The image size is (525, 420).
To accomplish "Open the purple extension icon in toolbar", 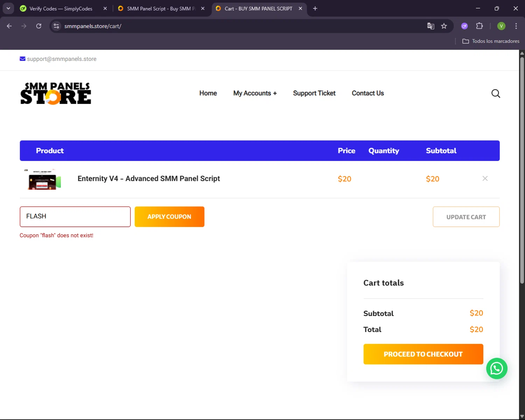I will (464, 26).
